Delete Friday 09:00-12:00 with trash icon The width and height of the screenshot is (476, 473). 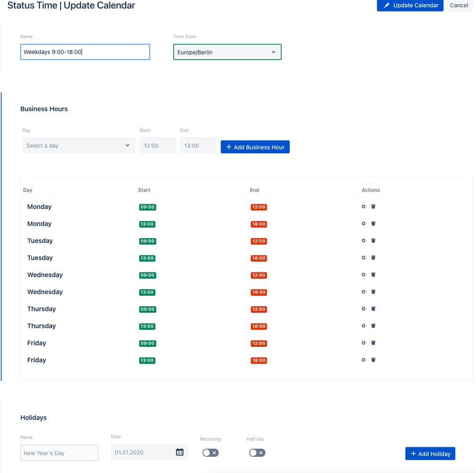(373, 343)
